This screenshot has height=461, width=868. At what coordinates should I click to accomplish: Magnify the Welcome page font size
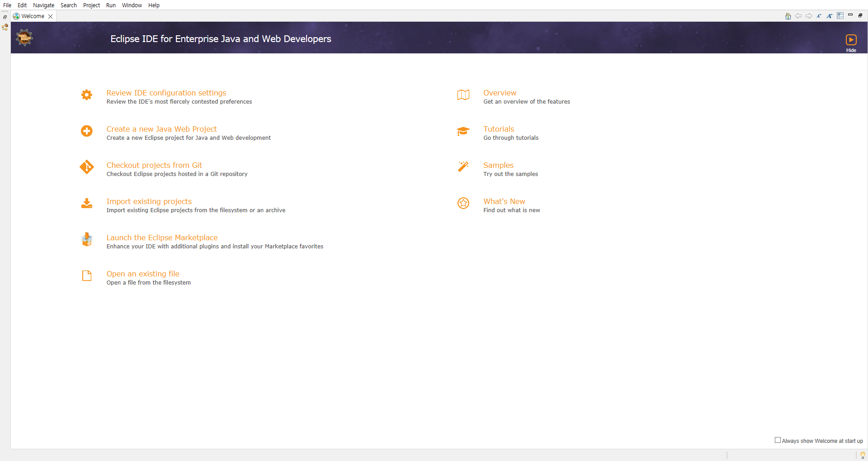pos(830,16)
